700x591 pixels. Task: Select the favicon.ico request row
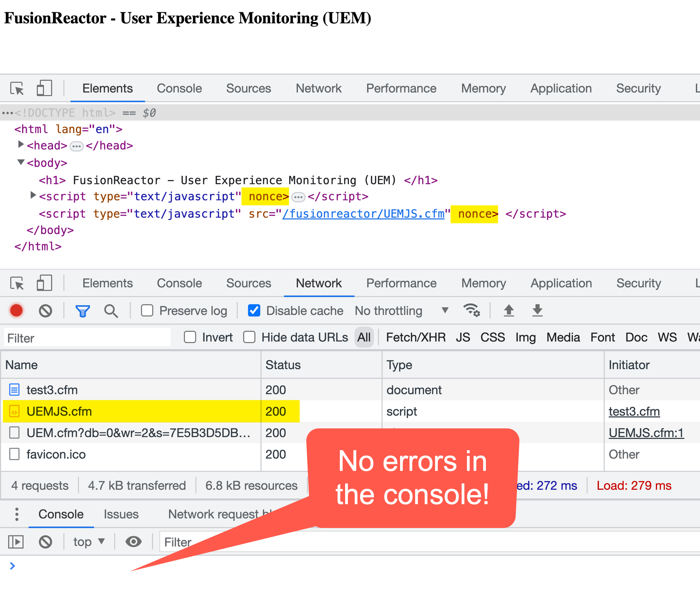[350, 454]
